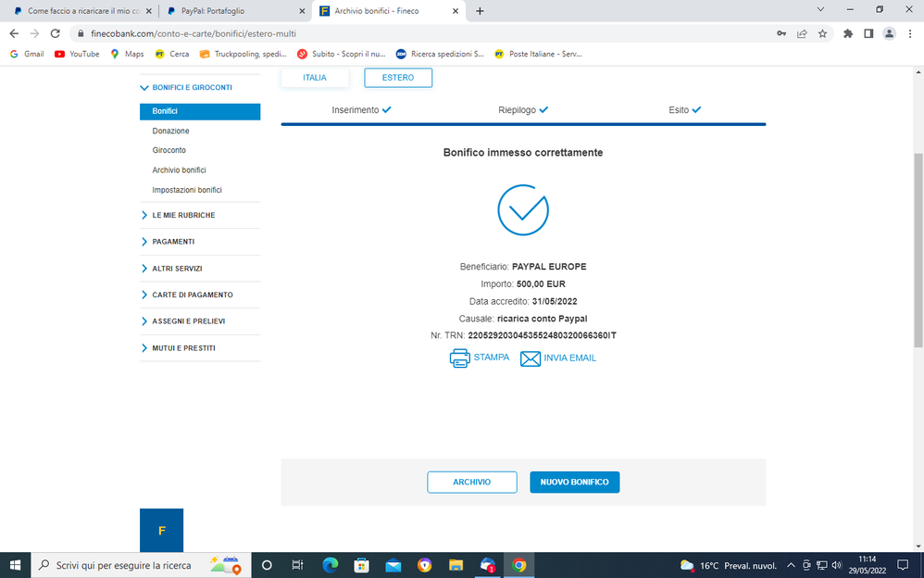Viewport: 924px width, 578px height.
Task: Expand LE MIE RUBRICHE section
Action: pyautogui.click(x=178, y=215)
